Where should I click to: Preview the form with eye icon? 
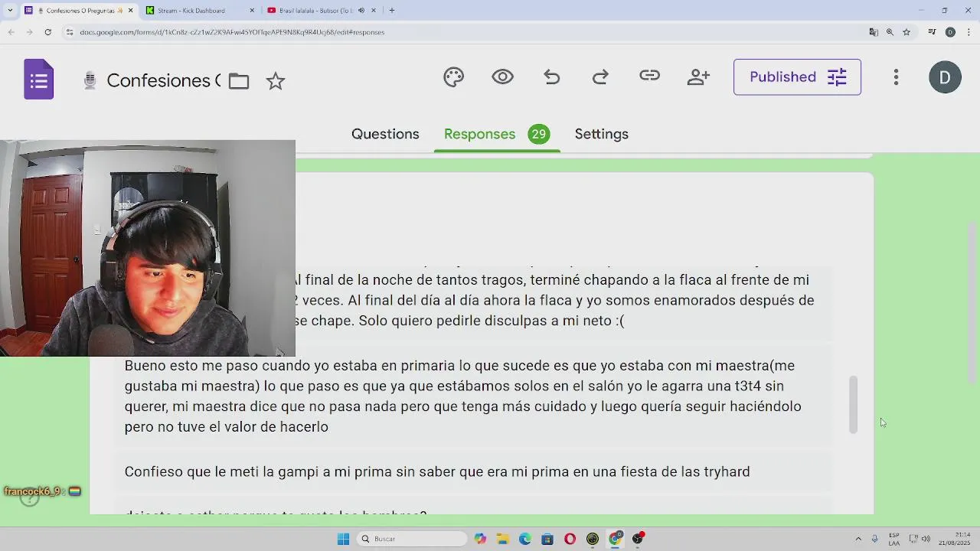tap(503, 77)
